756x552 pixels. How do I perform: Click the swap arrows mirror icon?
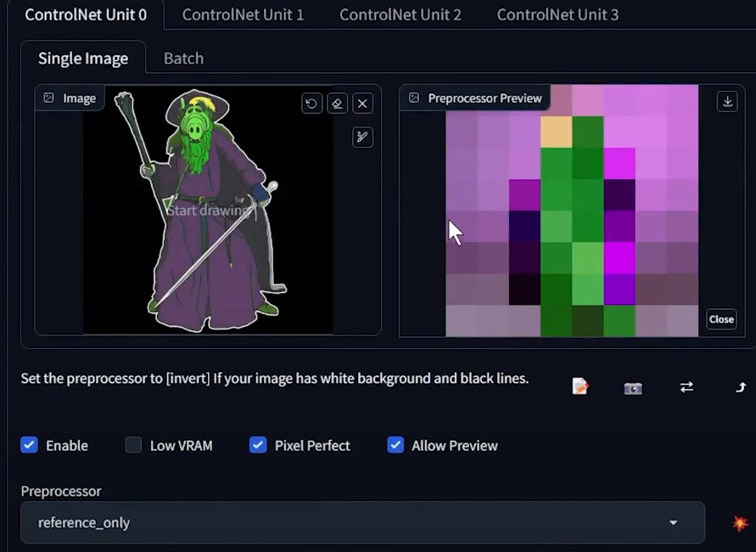[x=686, y=387]
